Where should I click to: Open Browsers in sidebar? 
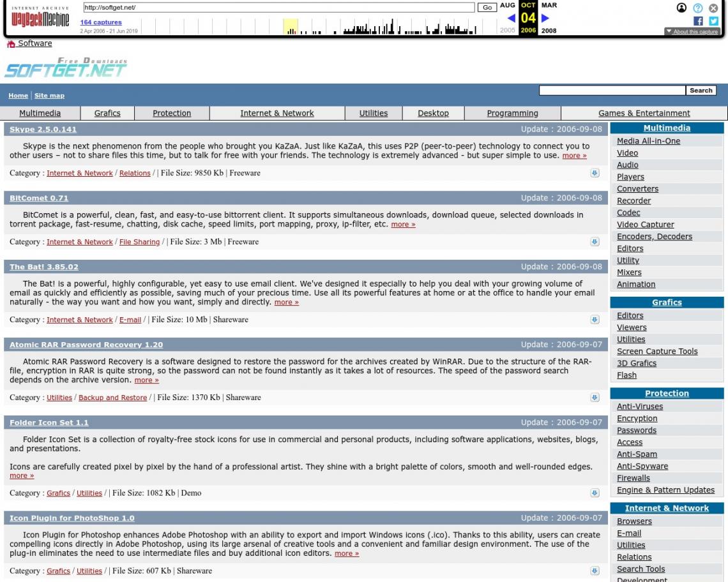click(x=634, y=521)
